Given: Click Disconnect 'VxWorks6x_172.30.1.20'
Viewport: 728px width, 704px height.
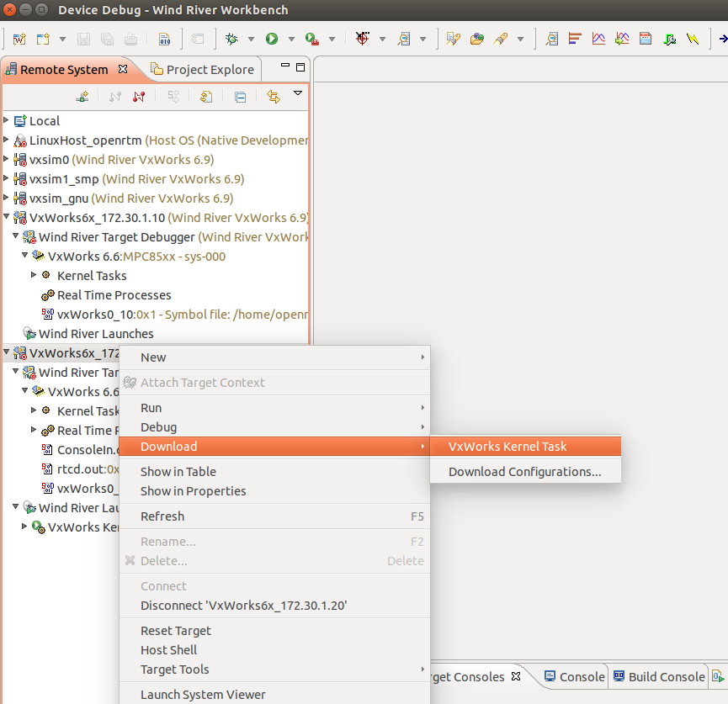Looking at the screenshot, I should (274, 606).
